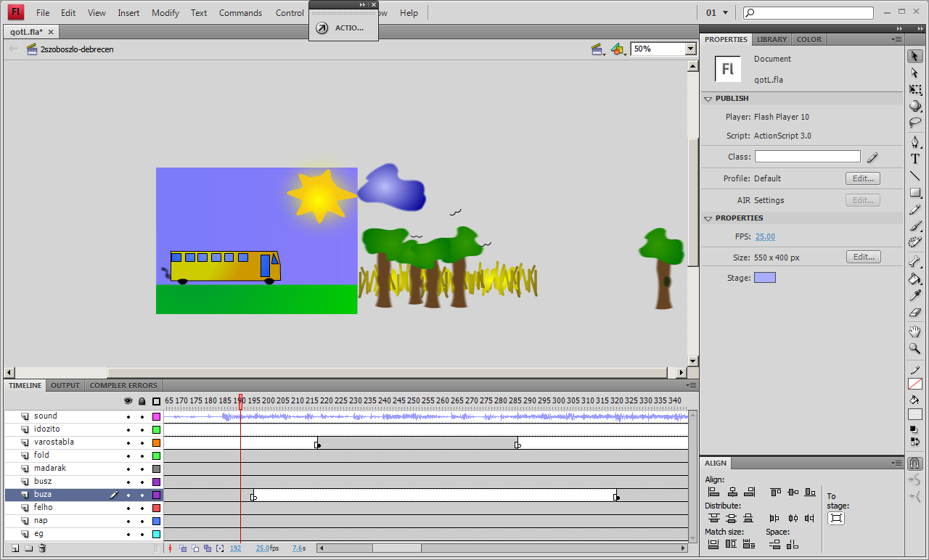This screenshot has width=929, height=560.
Task: Toggle Lock All Layers padlock icon
Action: [x=142, y=401]
